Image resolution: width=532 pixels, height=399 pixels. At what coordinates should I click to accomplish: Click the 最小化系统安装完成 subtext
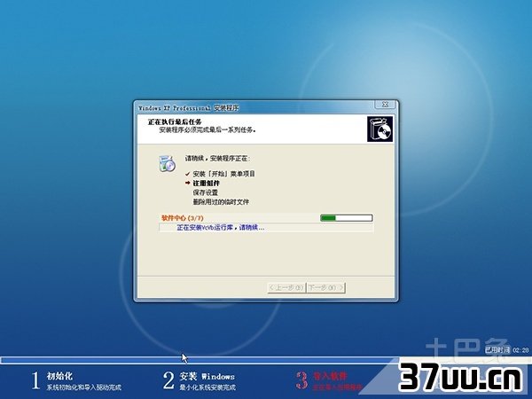tap(207, 387)
